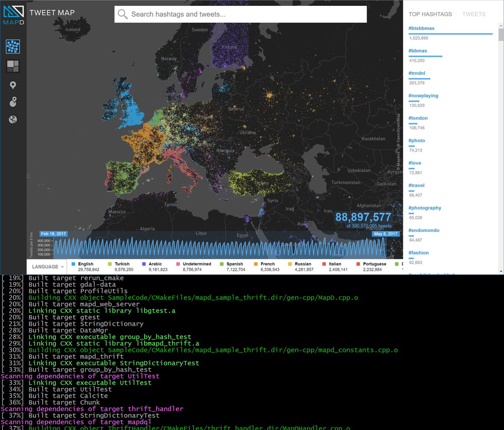Click the #btsbbmas count bar
504x430 pixels.
click(x=451, y=34)
